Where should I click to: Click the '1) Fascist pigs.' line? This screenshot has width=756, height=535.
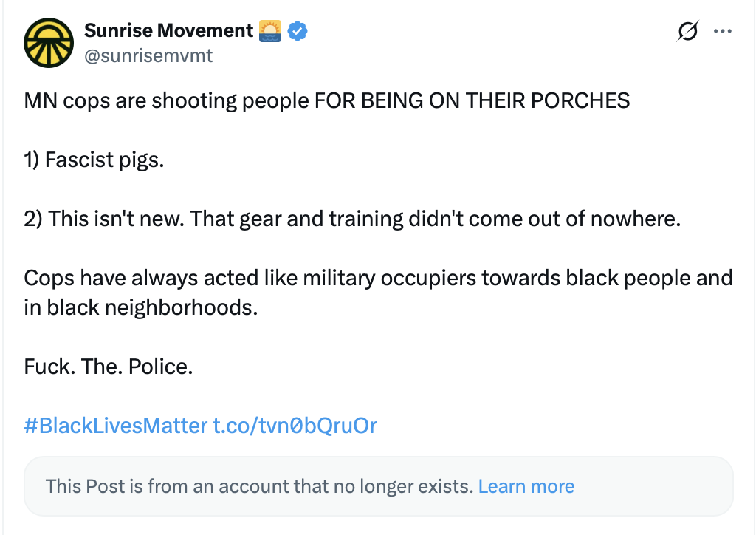94,160
